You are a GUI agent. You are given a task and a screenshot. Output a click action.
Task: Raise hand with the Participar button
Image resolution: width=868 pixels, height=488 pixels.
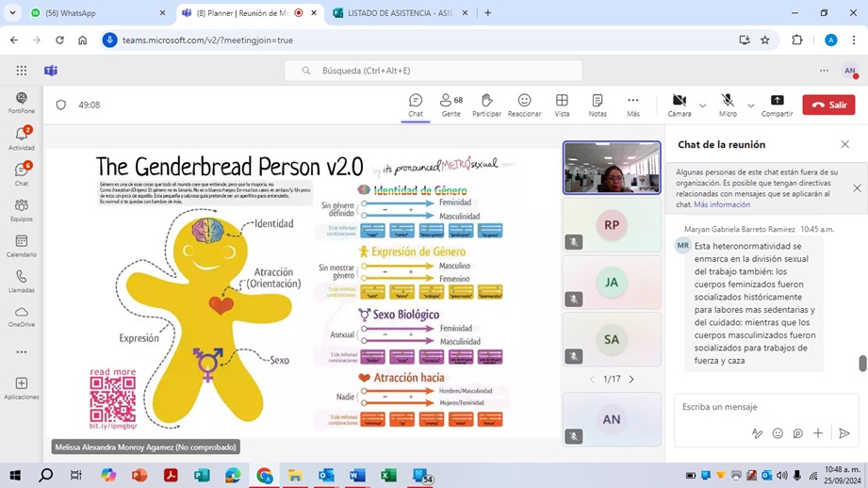coord(486,105)
